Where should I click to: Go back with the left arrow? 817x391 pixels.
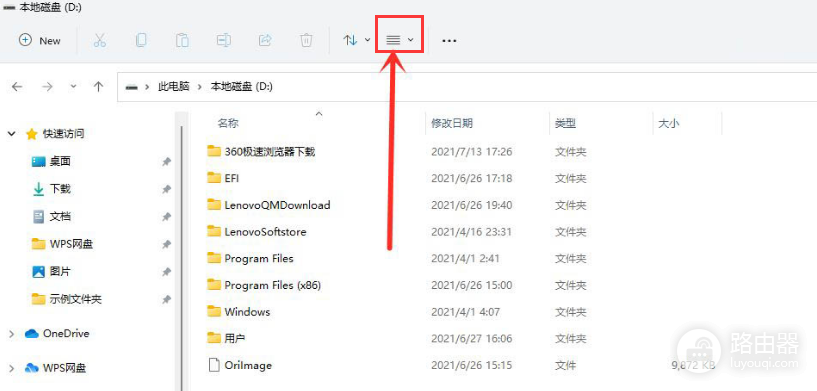click(x=17, y=87)
